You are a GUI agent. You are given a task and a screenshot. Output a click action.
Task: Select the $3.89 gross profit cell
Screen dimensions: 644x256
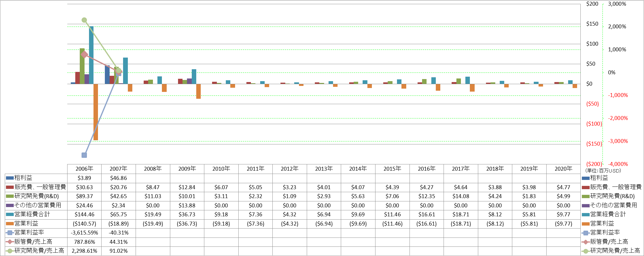point(84,178)
